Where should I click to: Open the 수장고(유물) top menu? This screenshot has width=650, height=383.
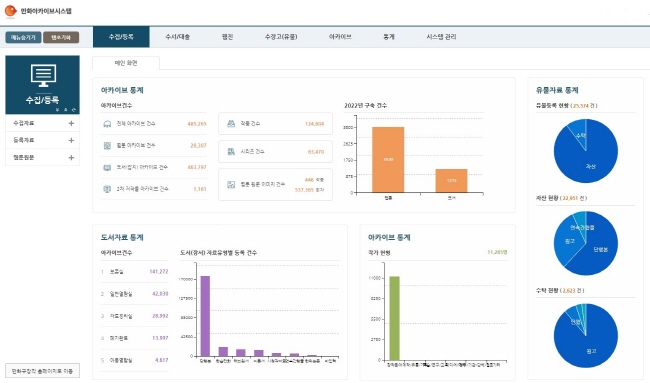[281, 37]
